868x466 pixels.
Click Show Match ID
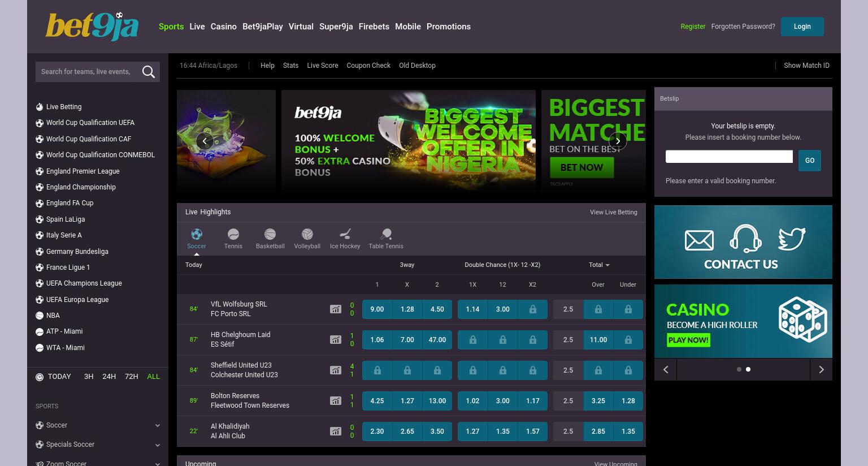[x=806, y=66]
